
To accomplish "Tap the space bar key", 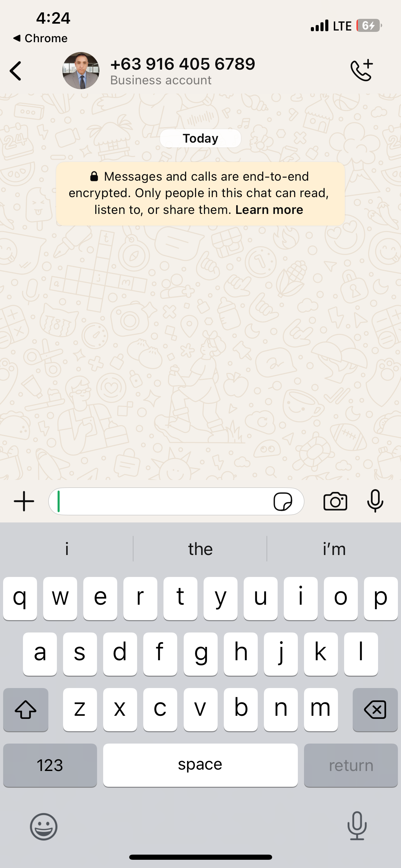I will click(x=200, y=765).
